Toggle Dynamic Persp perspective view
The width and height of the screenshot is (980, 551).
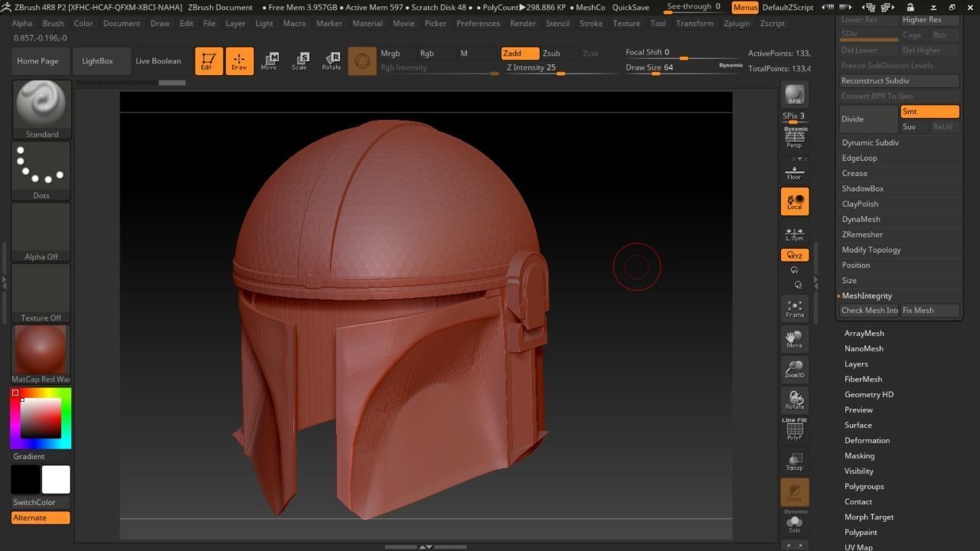coord(795,138)
